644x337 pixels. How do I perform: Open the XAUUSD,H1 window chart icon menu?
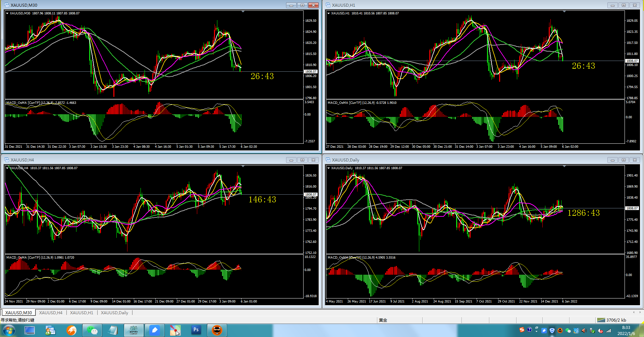tap(328, 5)
